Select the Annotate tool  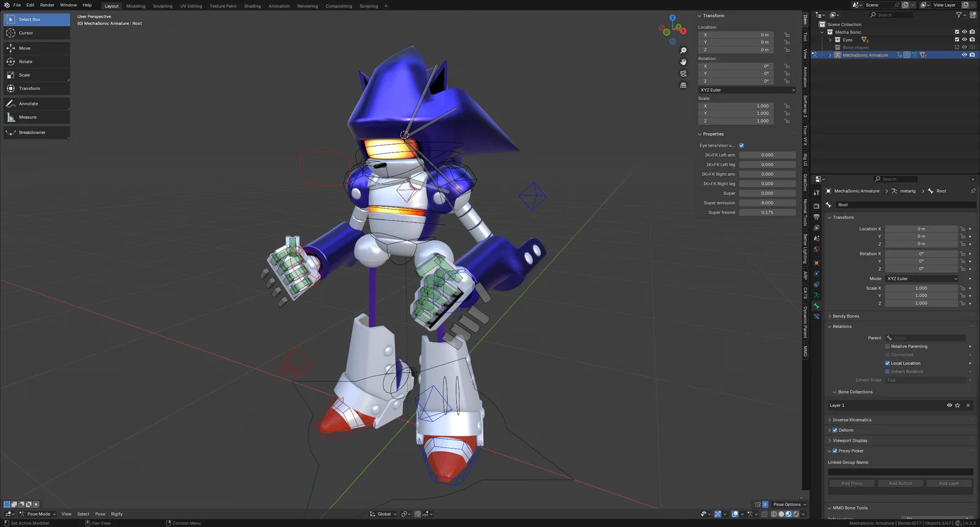coord(37,104)
